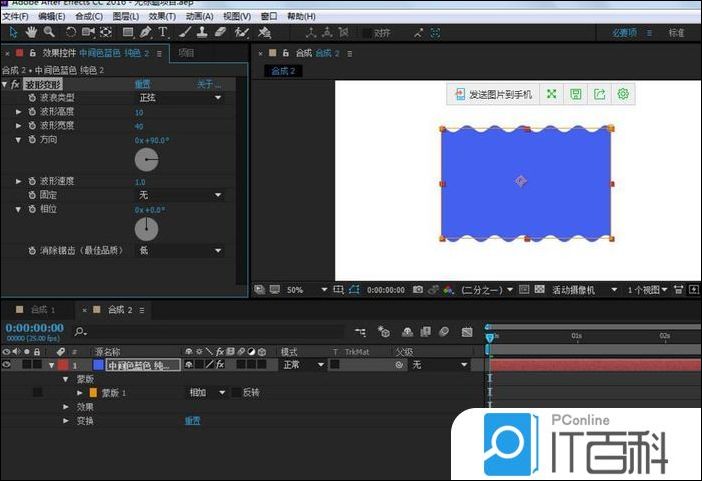Switch to the 合成 1 timeline tab
The height and width of the screenshot is (481, 702).
43,310
